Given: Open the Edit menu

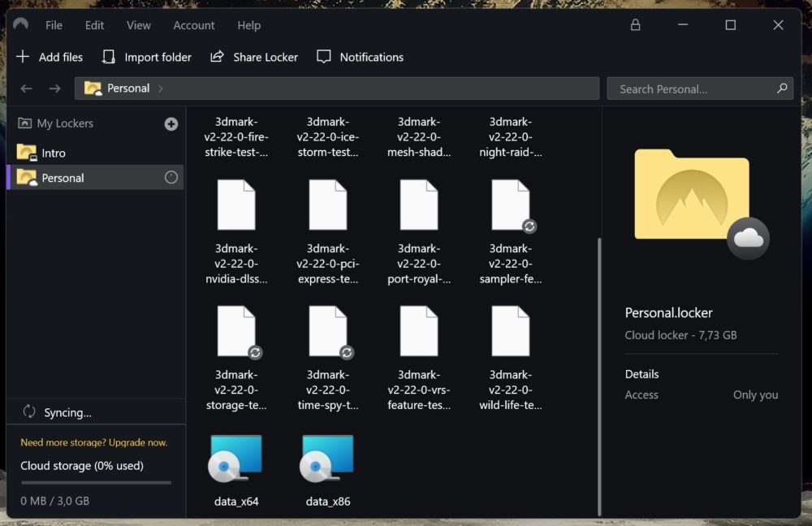Looking at the screenshot, I should (94, 25).
